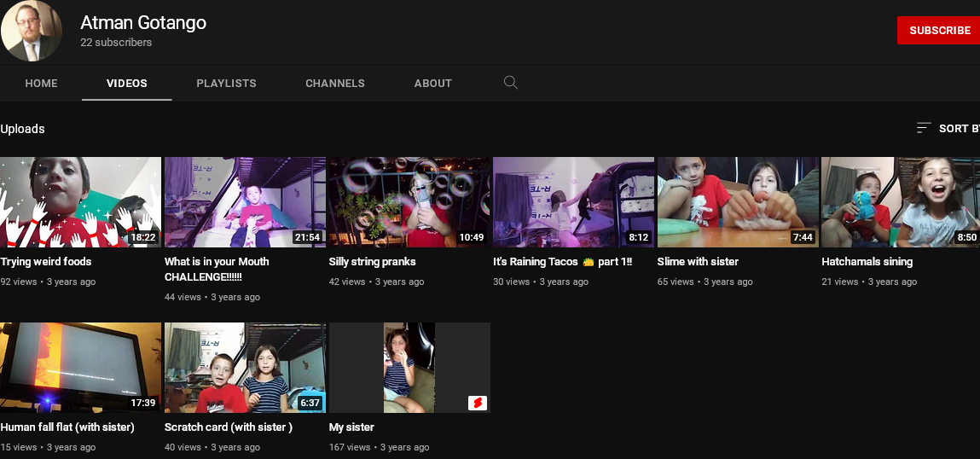
Task: Click the 6:37 duration badge
Action: pyautogui.click(x=310, y=404)
